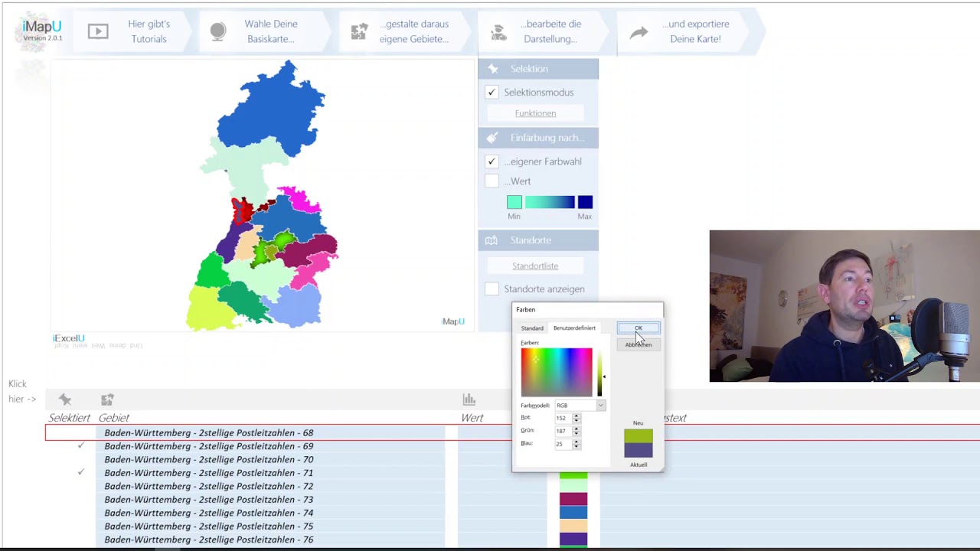This screenshot has width=980, height=551.
Task: Switch to the Standard tab in Farben dialog
Action: point(532,328)
